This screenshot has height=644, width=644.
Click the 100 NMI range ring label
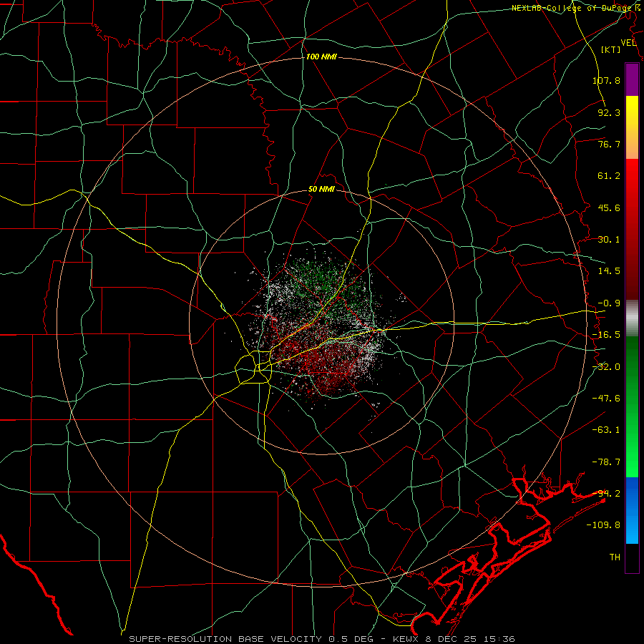321,57
